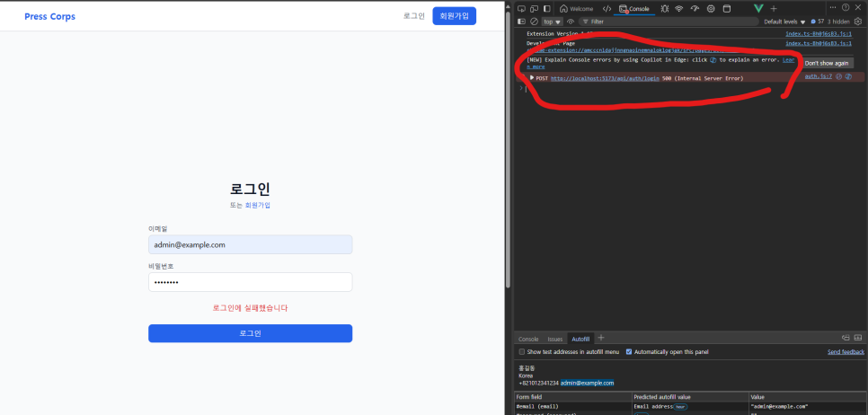Open the Vue DevTools tab icon
868x415 pixels.
[x=758, y=8]
